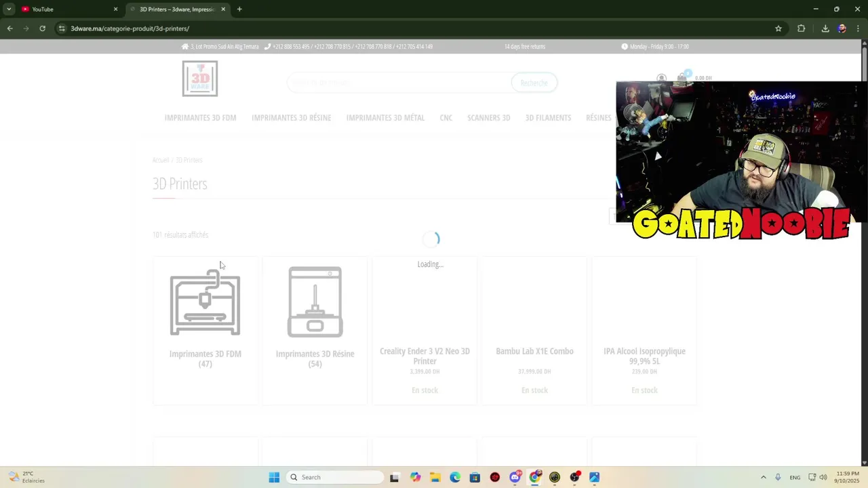The height and width of the screenshot is (488, 868).
Task: Open the Scanners 3D menu
Action: tap(488, 118)
